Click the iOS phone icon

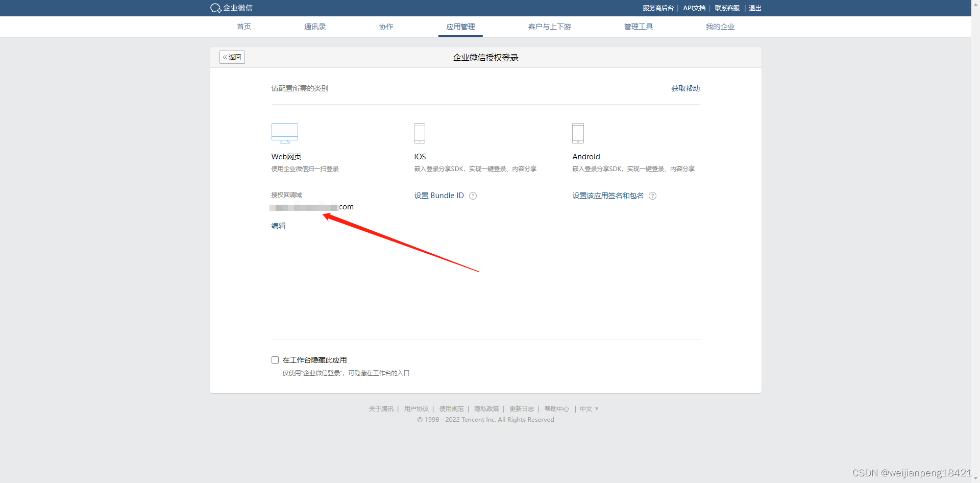coord(420,133)
